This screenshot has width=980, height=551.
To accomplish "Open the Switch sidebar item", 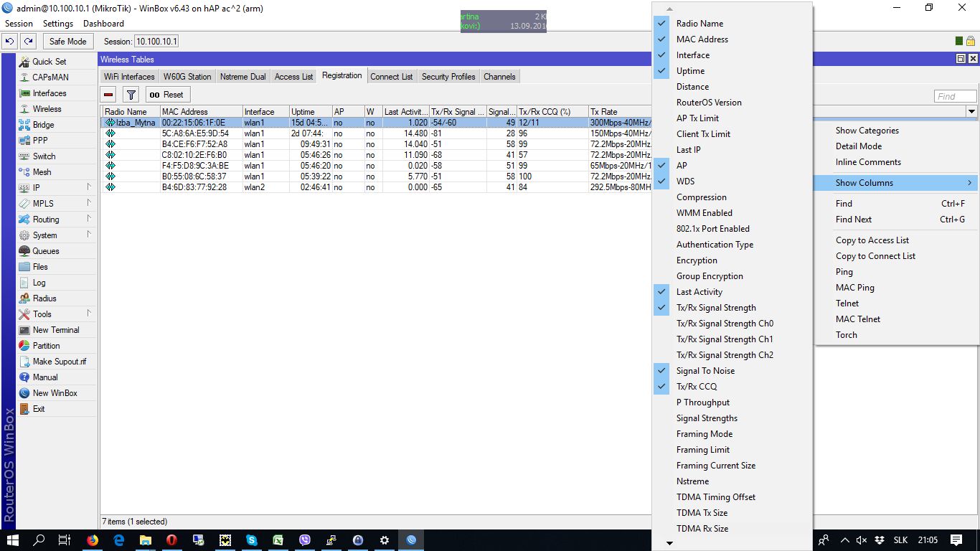I will pos(57,156).
